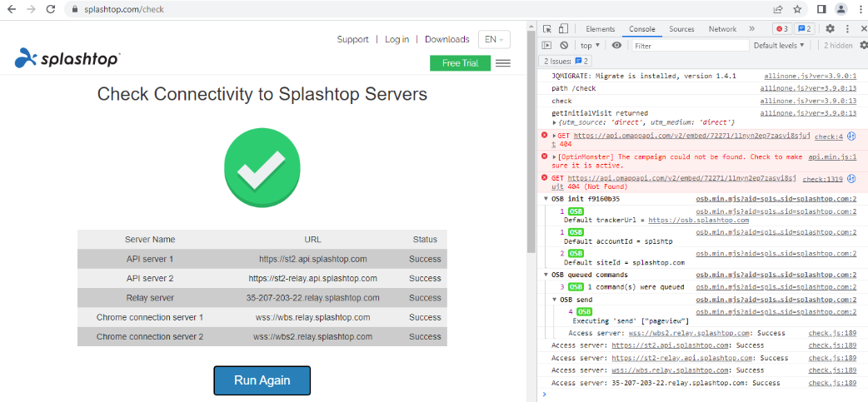Open the red 3 errors badge
This screenshot has height=402, width=868.
tap(782, 29)
